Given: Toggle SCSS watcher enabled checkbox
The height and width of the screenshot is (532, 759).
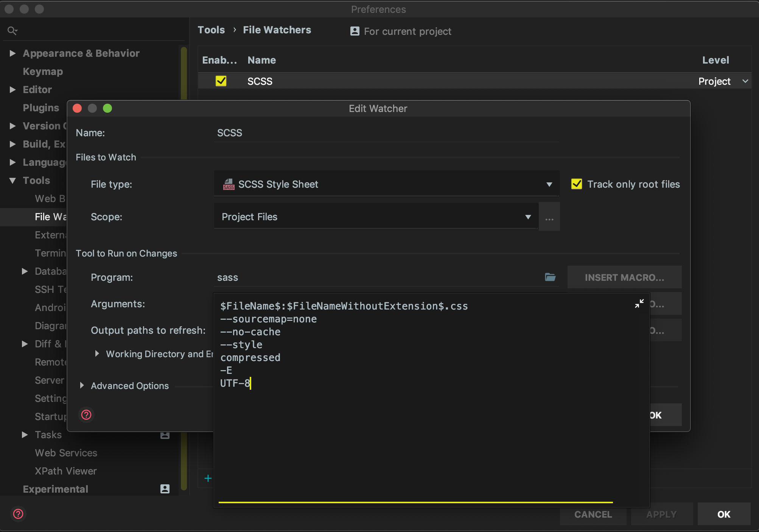Looking at the screenshot, I should point(221,81).
